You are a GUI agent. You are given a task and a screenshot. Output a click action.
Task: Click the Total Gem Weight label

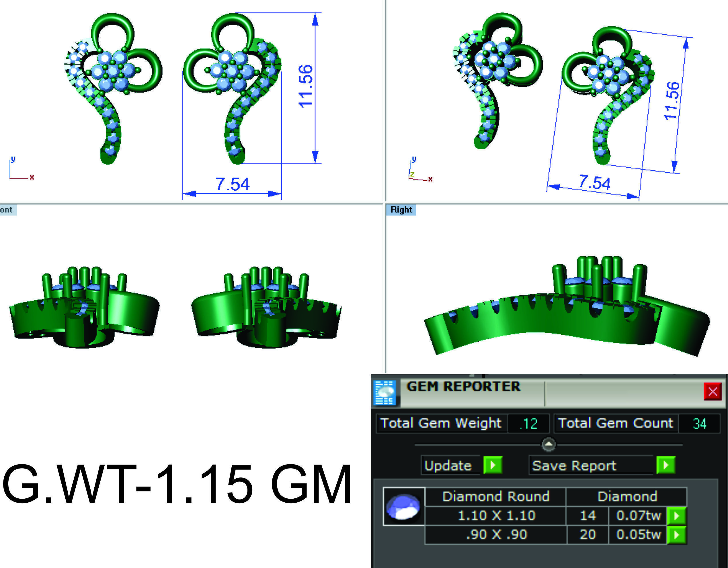click(441, 423)
